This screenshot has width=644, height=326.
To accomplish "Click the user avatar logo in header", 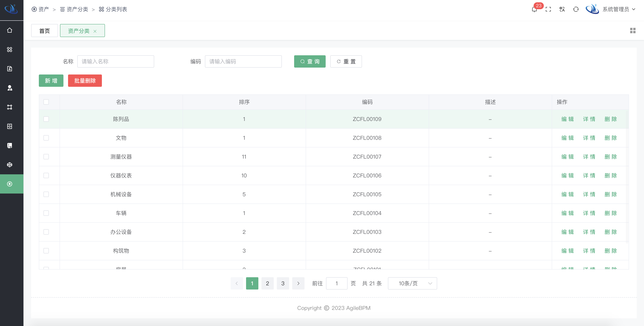I will click(592, 9).
